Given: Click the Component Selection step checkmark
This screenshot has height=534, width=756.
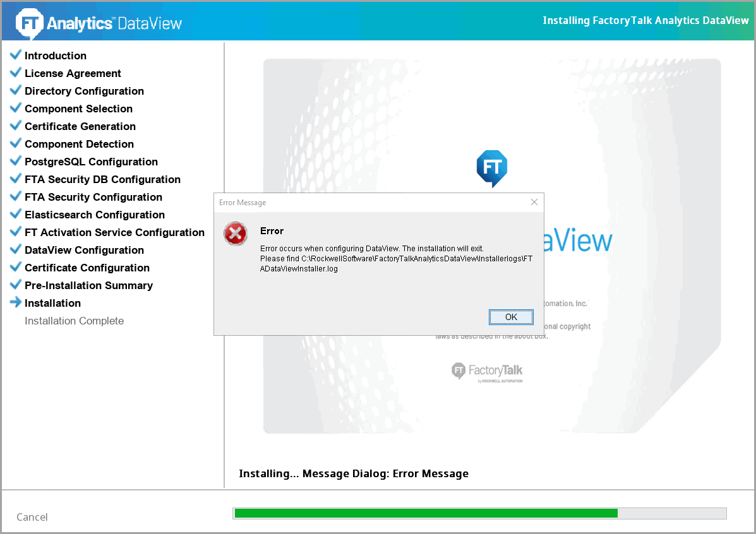Looking at the screenshot, I should click(15, 107).
